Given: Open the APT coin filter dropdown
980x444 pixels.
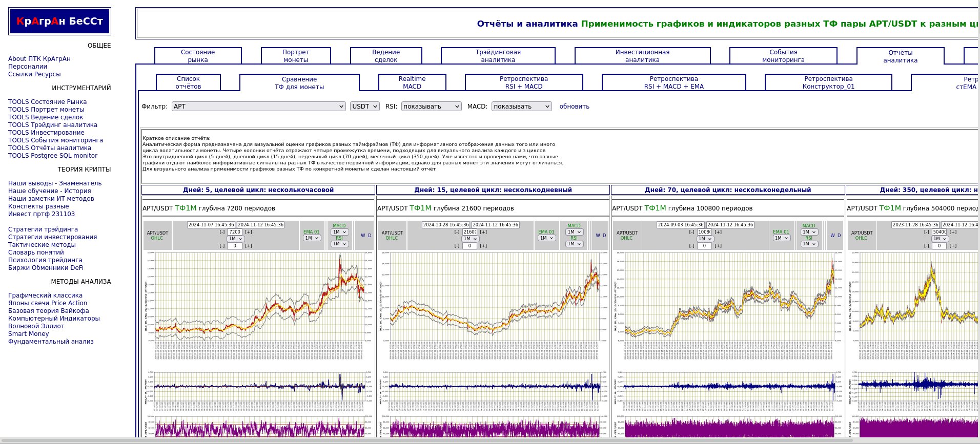Looking at the screenshot, I should pyautogui.click(x=259, y=107).
